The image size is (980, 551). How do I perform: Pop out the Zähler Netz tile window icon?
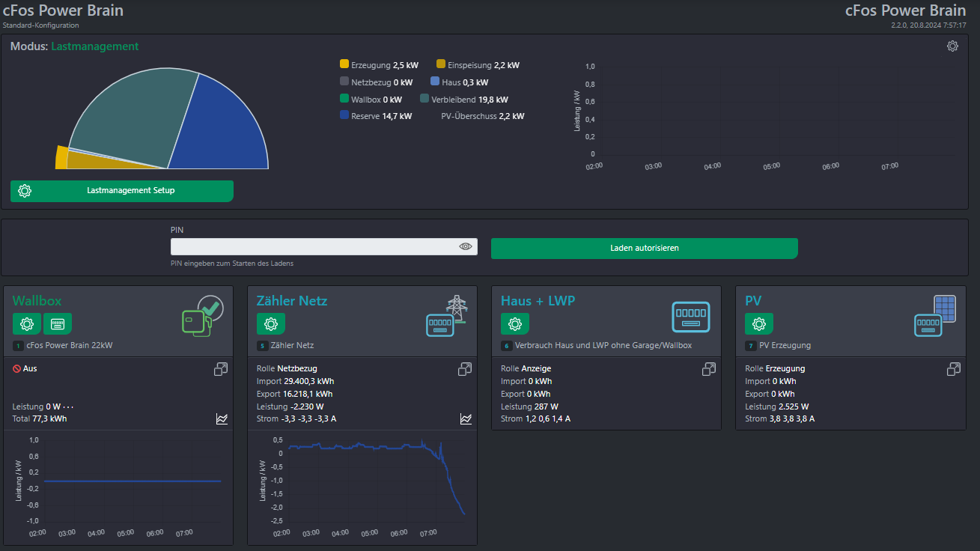click(x=465, y=369)
